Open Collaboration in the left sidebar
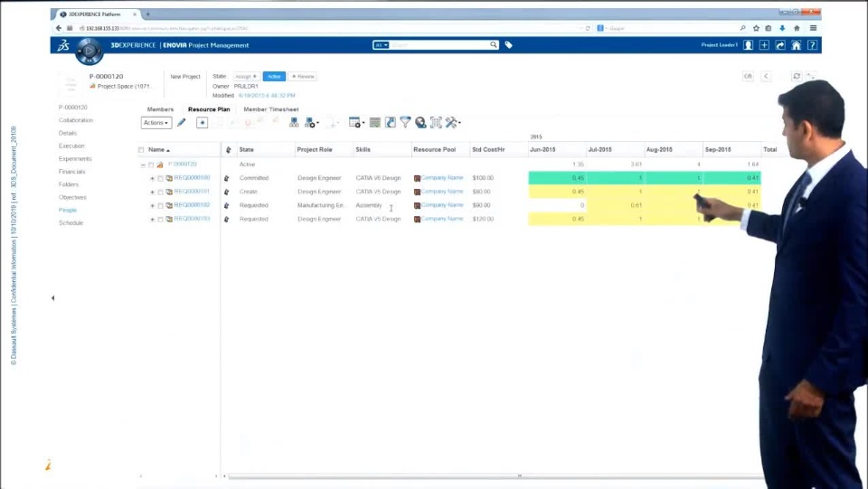Screen dimensions: 868x489 tap(76, 120)
